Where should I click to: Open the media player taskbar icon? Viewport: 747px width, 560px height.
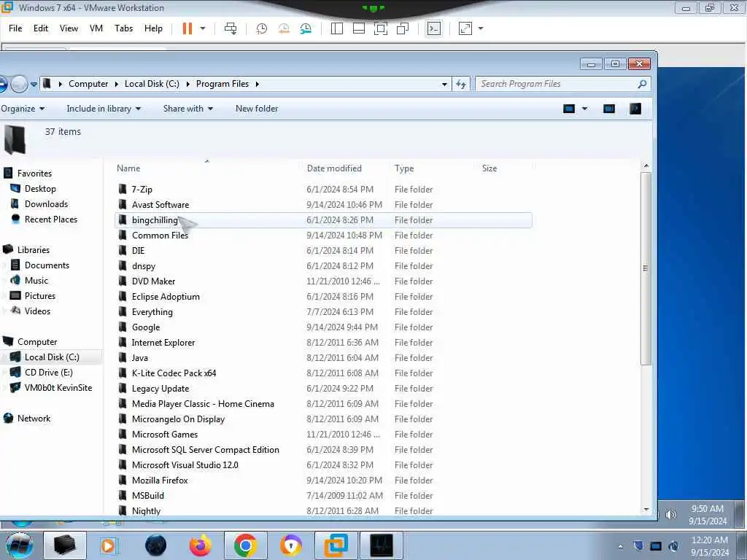(x=109, y=545)
